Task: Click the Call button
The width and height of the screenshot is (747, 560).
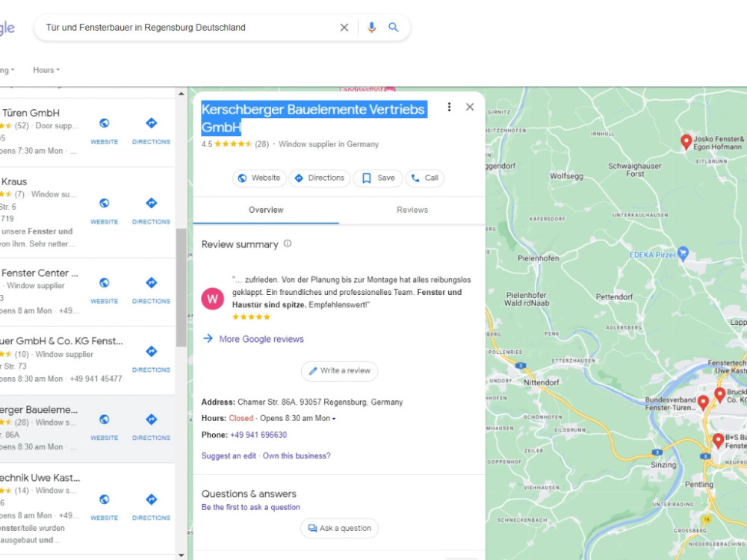Action: 424,178
